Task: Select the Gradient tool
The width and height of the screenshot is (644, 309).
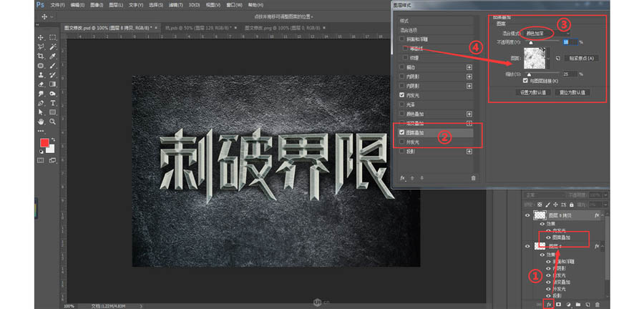Action: pos(52,84)
